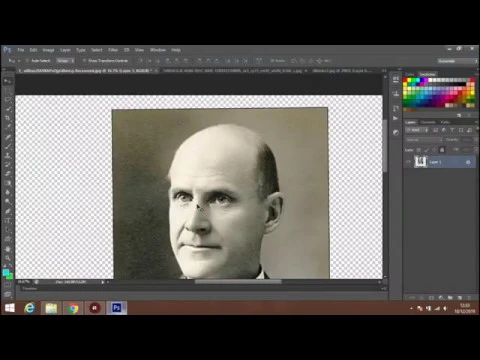Image resolution: width=480 pixels, height=360 pixels.
Task: Select the Crop tool
Action: [8, 118]
